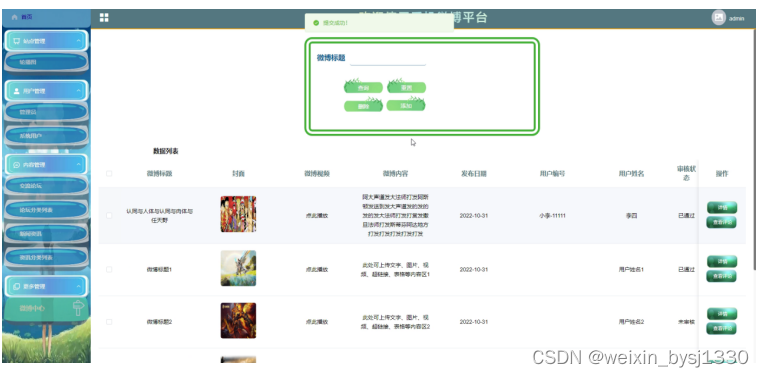Click the home icon beside 首页
The height and width of the screenshot is (377, 764).
(x=15, y=17)
